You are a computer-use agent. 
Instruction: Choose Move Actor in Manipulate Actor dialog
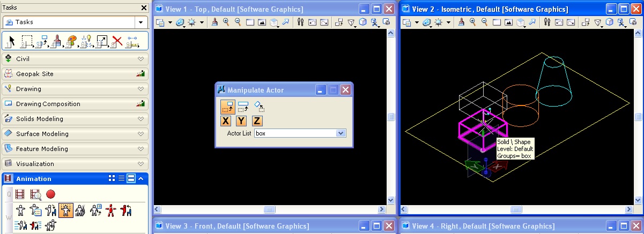(x=227, y=106)
